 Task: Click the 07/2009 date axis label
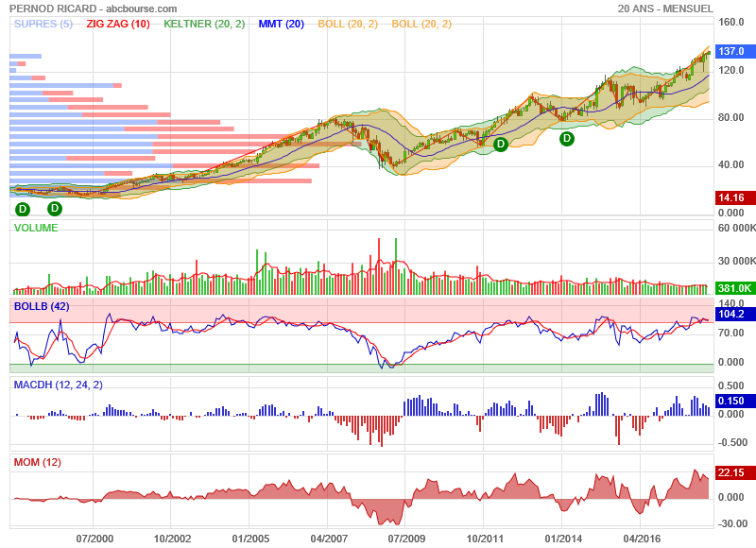406,539
